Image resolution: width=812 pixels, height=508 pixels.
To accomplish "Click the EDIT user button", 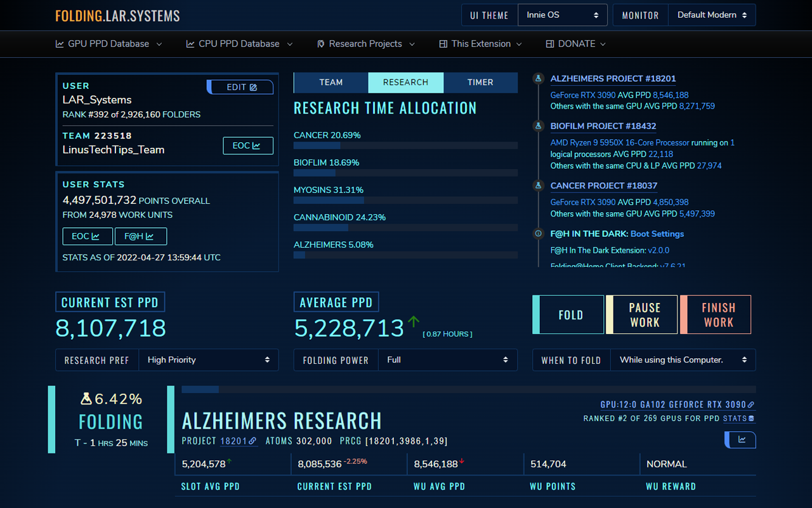I will [x=242, y=87].
